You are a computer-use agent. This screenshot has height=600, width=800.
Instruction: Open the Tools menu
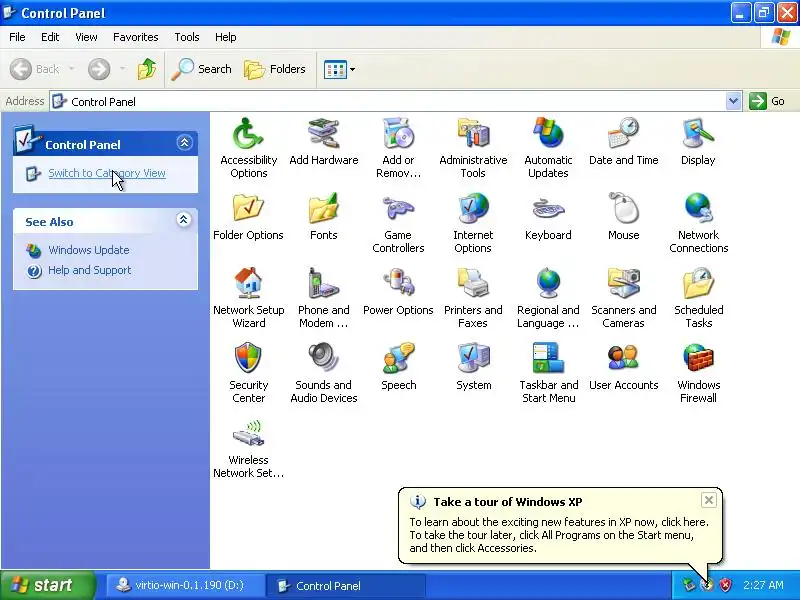tap(187, 37)
